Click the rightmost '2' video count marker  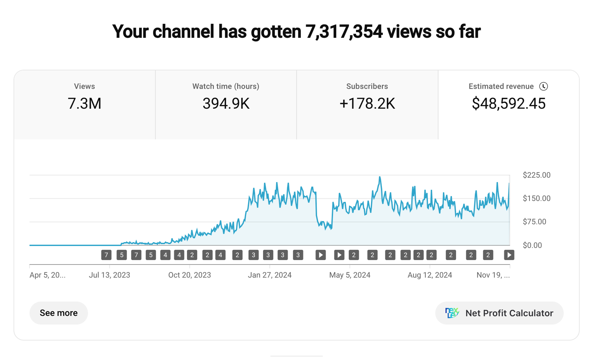[x=488, y=255]
